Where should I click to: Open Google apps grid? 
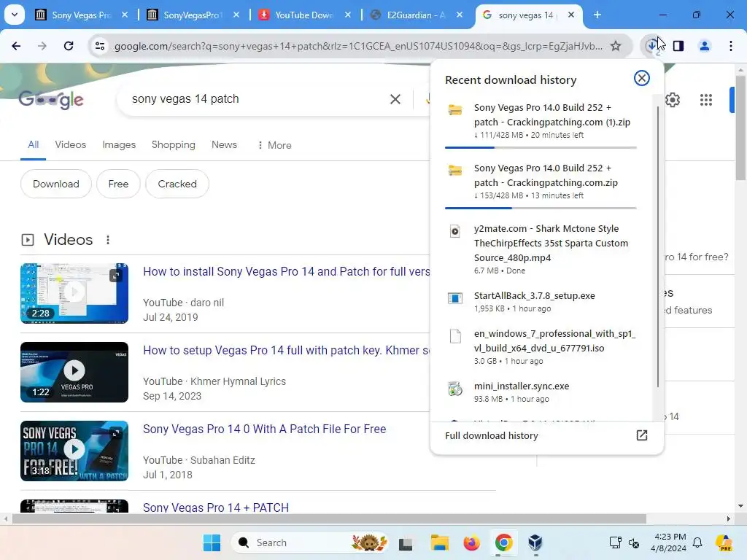pyautogui.click(x=706, y=100)
